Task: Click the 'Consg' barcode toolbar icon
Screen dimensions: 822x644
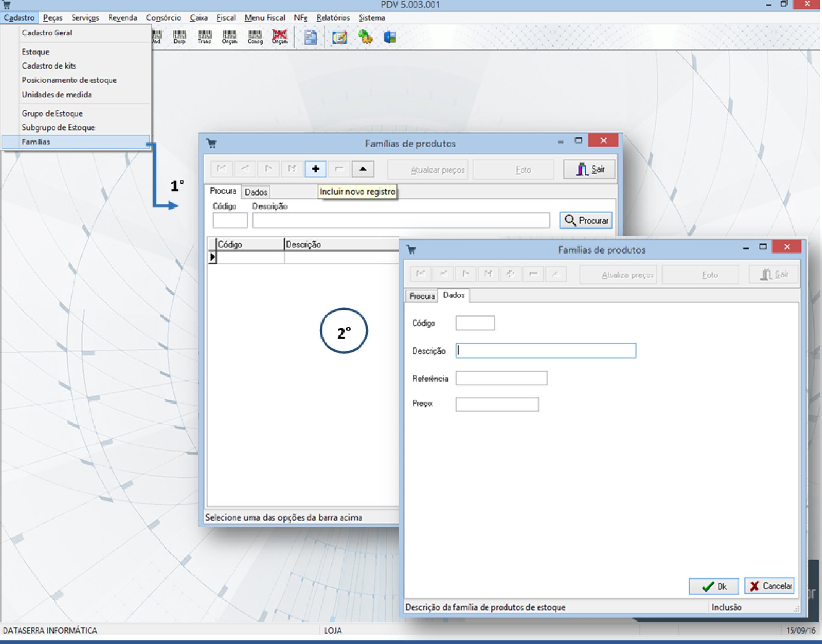Action: coord(255,37)
